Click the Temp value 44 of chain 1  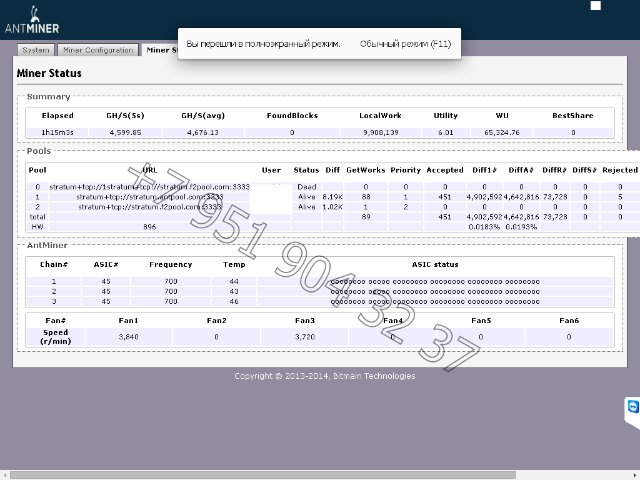234,282
